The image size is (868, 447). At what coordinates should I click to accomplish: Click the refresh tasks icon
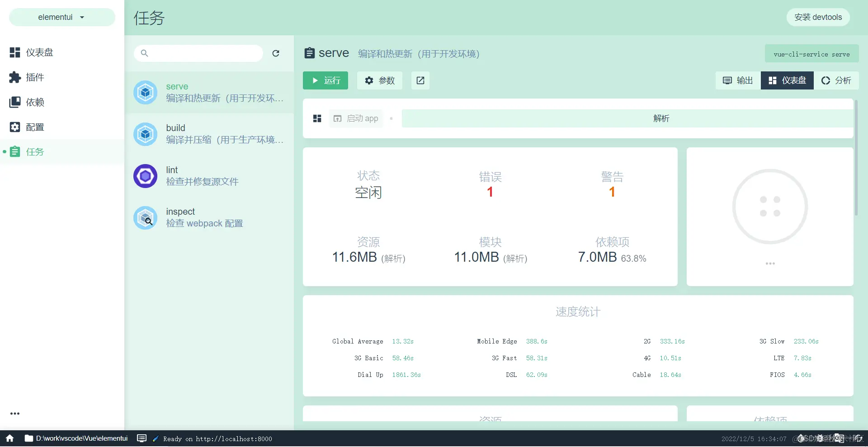(276, 53)
